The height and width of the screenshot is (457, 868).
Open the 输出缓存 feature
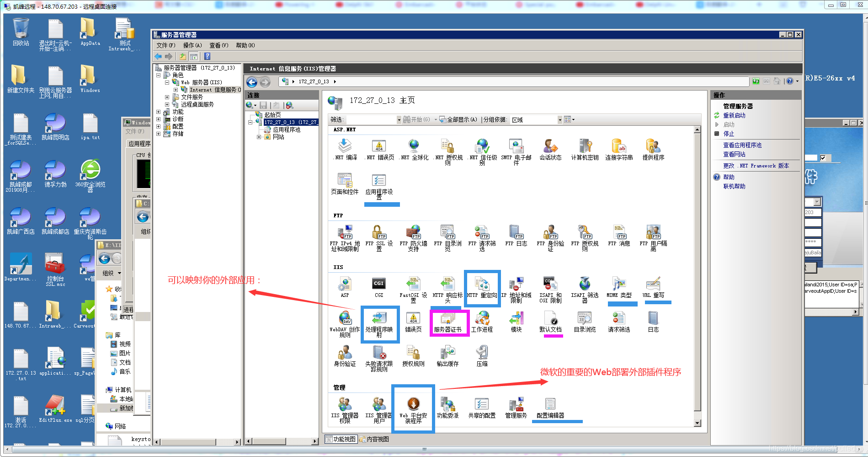click(x=447, y=356)
